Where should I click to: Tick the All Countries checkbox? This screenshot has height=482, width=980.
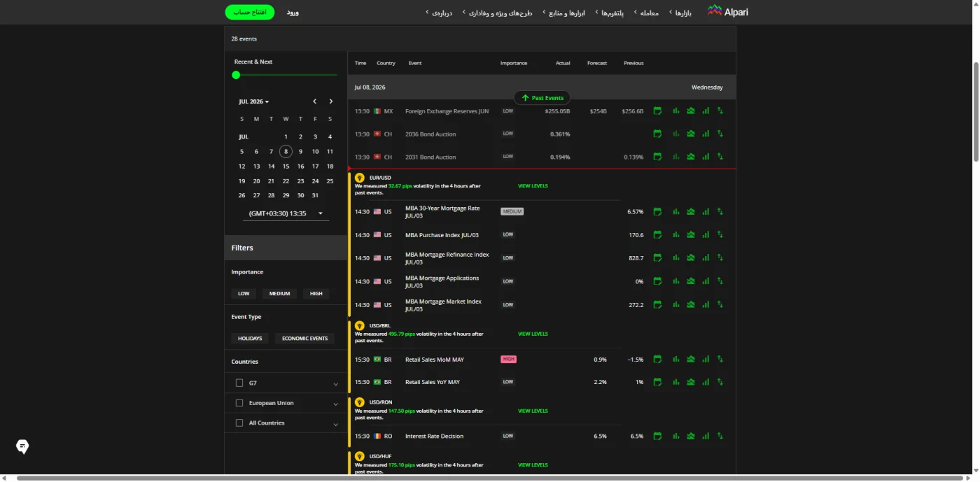click(x=239, y=423)
